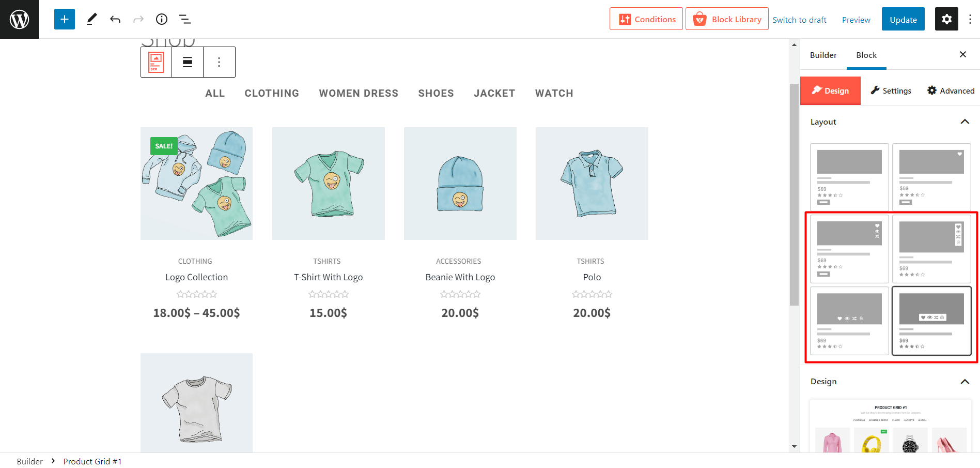Image resolution: width=980 pixels, height=468 pixels.
Task: Open the Block Library
Action: pyautogui.click(x=727, y=19)
